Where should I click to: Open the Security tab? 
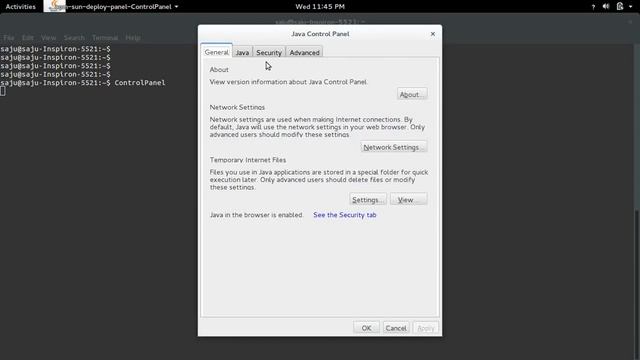point(269,53)
